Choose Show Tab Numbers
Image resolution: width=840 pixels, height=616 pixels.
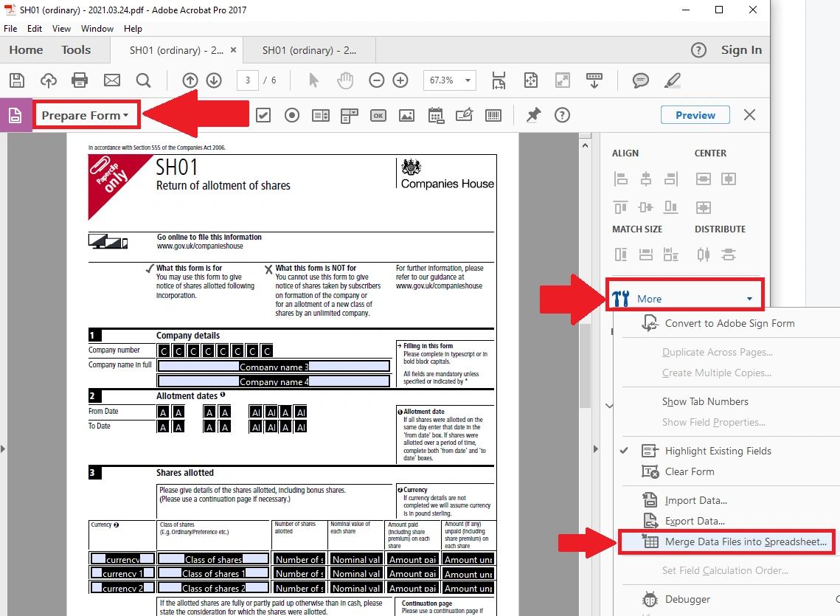(705, 401)
